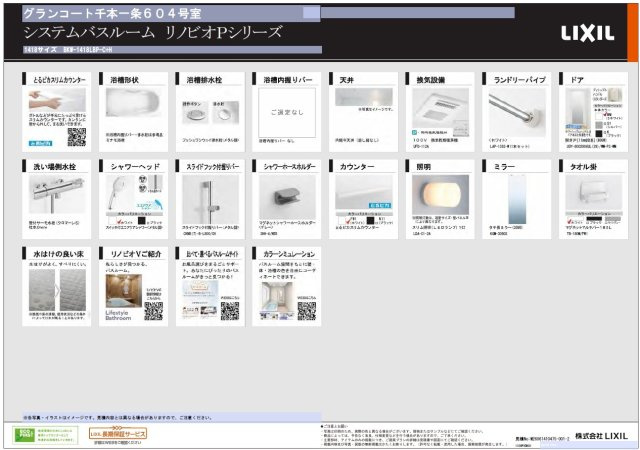Select the mirror image under ミラー
640x450 pixels.
tap(517, 199)
